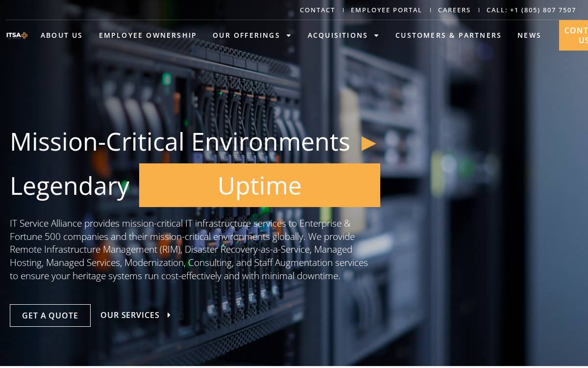Click the Contact link in top bar
588x368 pixels.
(x=318, y=10)
